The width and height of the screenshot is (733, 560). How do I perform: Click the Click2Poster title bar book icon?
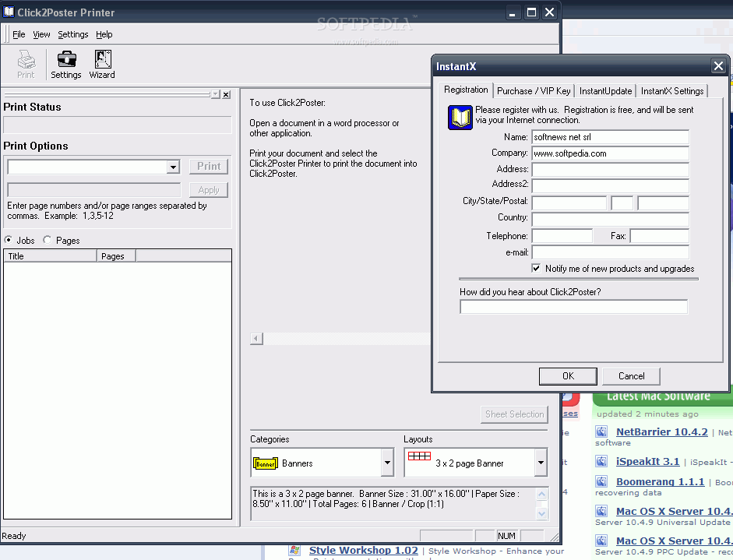click(x=9, y=12)
